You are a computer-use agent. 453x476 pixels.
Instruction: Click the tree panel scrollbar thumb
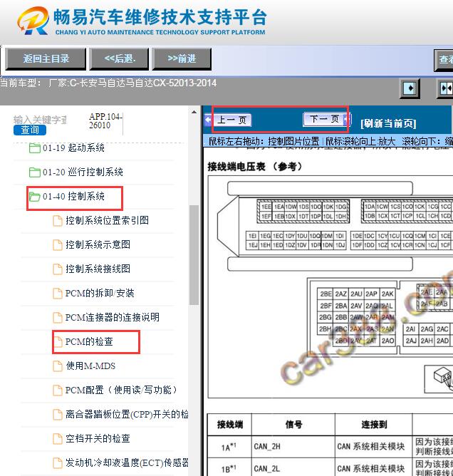click(194, 254)
